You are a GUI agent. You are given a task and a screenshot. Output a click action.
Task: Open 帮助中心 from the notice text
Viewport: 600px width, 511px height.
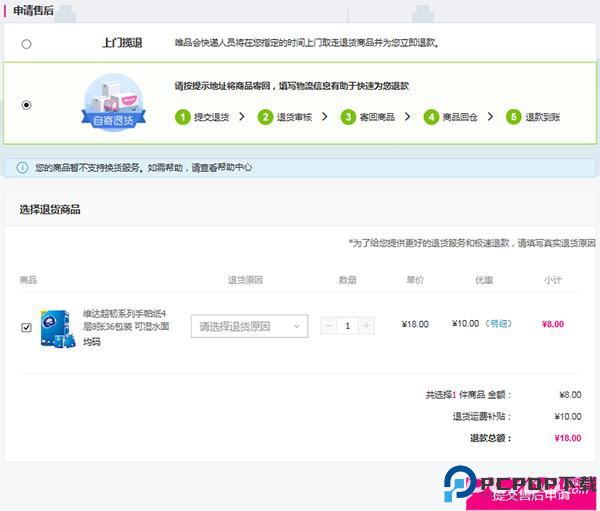[231, 168]
